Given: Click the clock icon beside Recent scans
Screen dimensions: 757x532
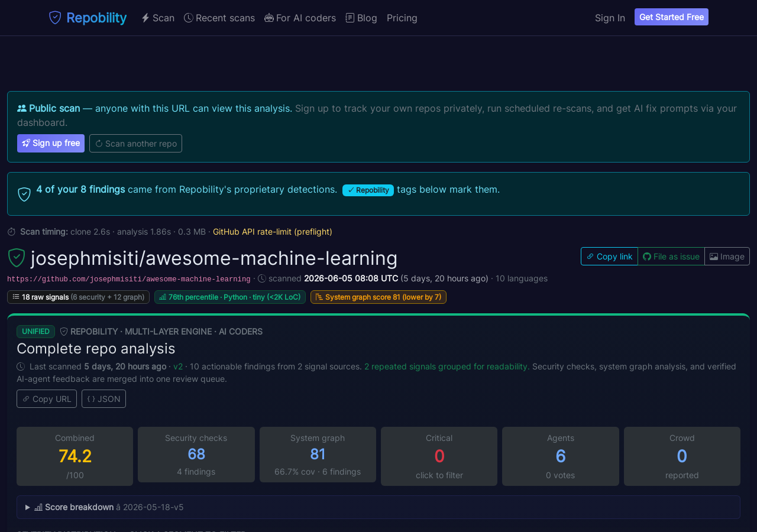Looking at the screenshot, I should [x=189, y=18].
